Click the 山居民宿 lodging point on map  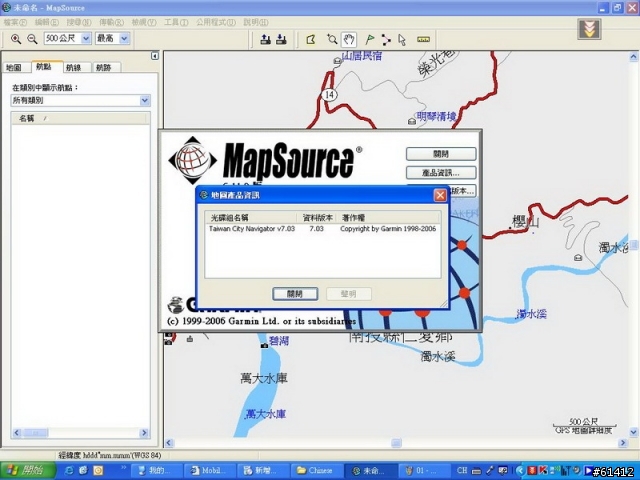point(338,61)
